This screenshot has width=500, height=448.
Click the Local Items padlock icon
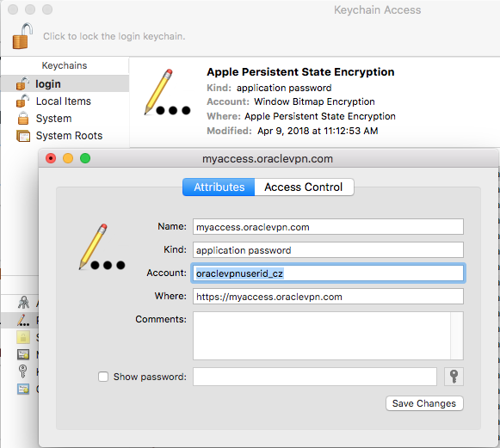pos(22,101)
